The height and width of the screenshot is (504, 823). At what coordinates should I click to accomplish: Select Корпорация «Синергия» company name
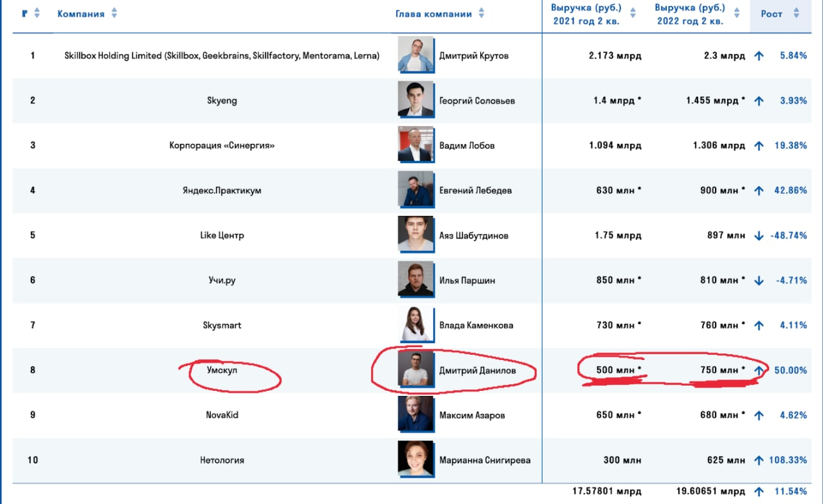pos(222,145)
